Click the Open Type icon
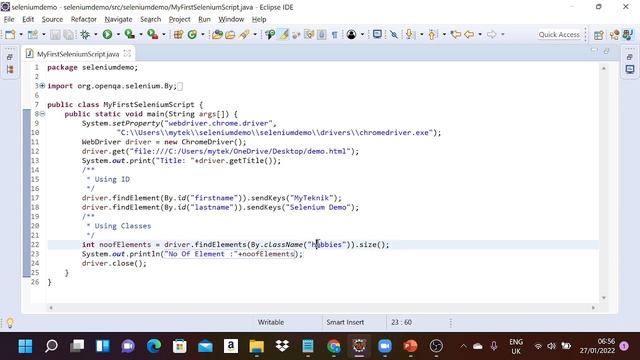Image resolution: width=640 pixels, height=360 pixels. 217,35
